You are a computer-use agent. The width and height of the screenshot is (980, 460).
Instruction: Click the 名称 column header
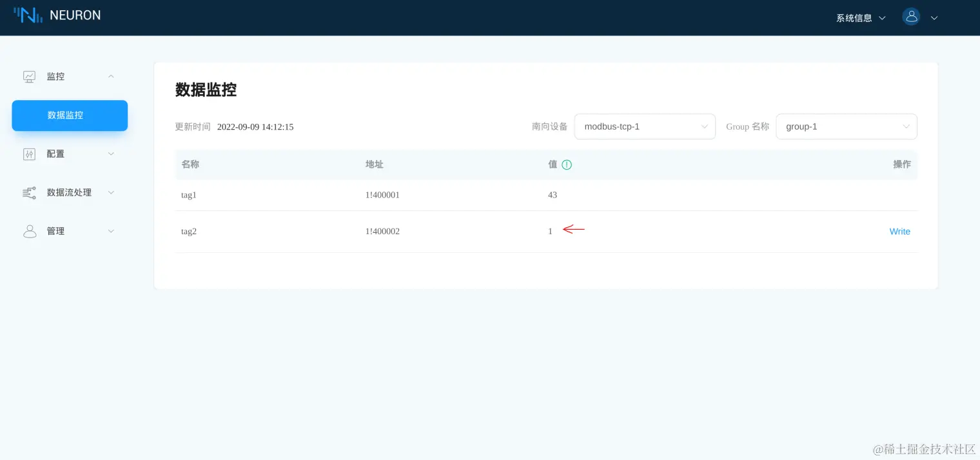click(190, 165)
